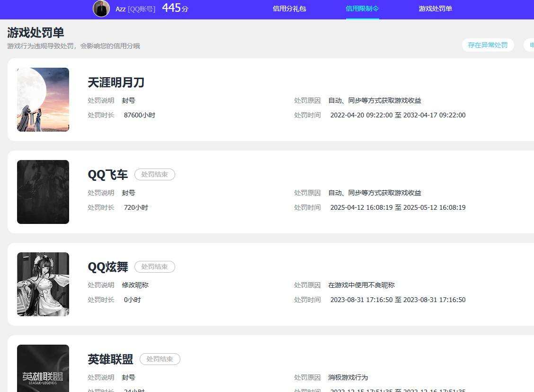Screen dimensions: 534x392
Task: Click penalty time 2023-08-31 17:16:50 range
Action: (x=398, y=300)
